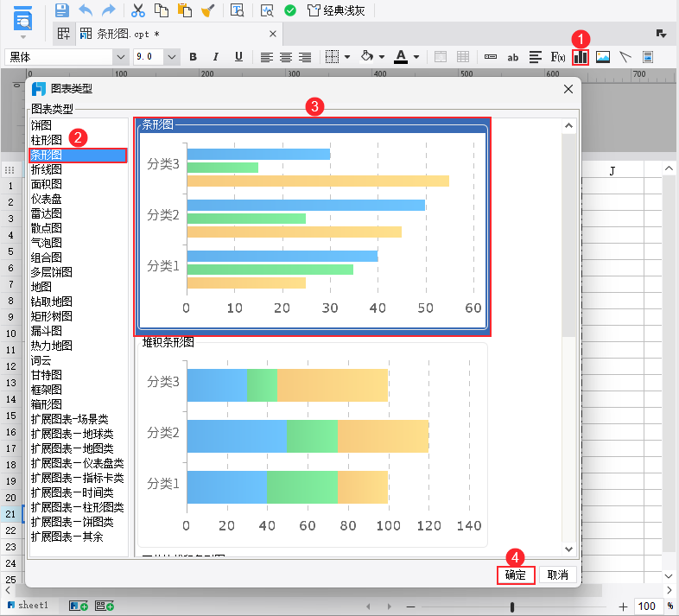
Task: Click the Paste clipboard icon
Action: coord(185,10)
